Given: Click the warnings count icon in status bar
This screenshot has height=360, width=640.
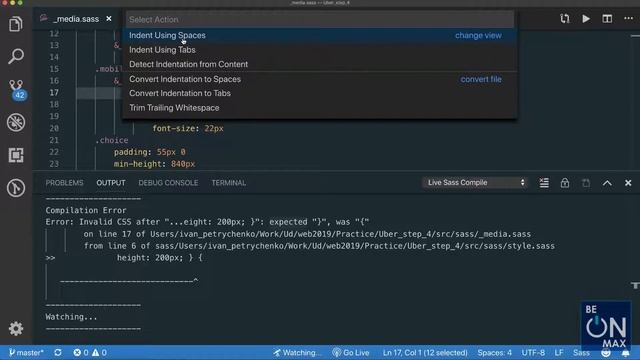Looking at the screenshot, I should (x=99, y=353).
